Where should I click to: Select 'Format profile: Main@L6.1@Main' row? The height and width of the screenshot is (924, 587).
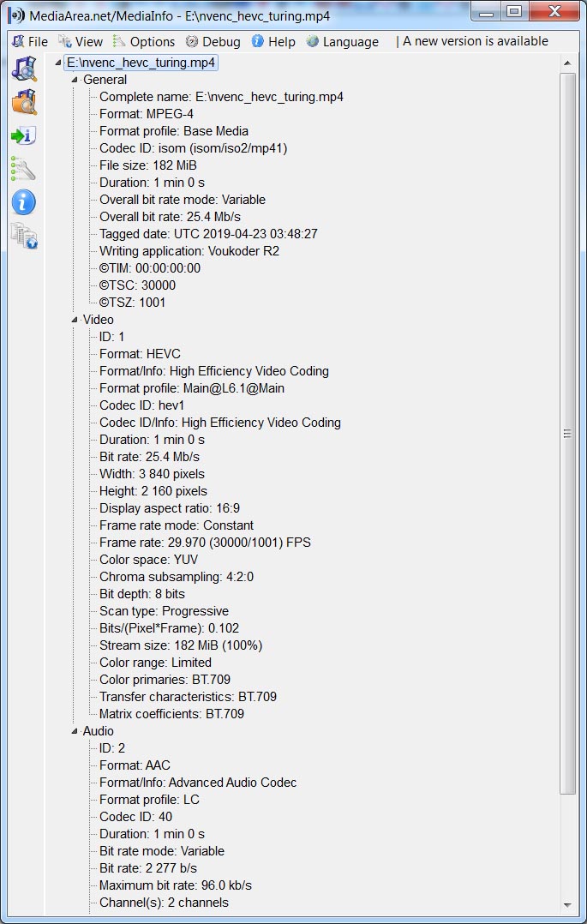(192, 387)
